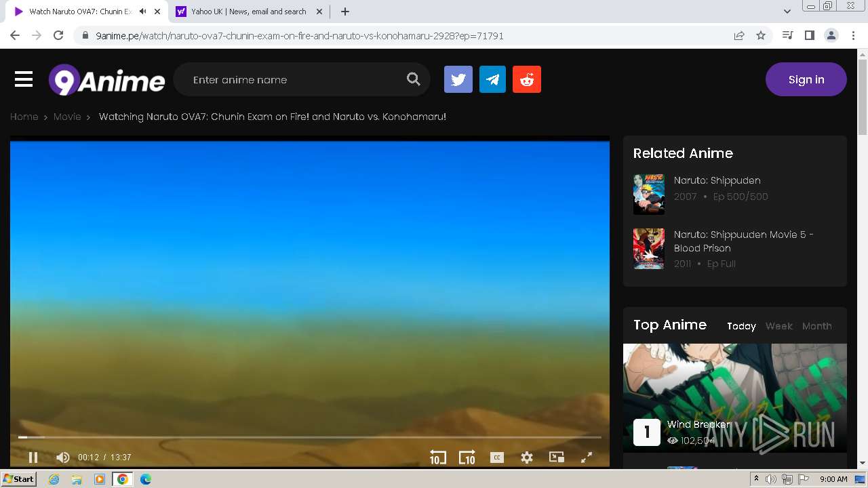
Task: Reload the current page
Action: tap(58, 35)
